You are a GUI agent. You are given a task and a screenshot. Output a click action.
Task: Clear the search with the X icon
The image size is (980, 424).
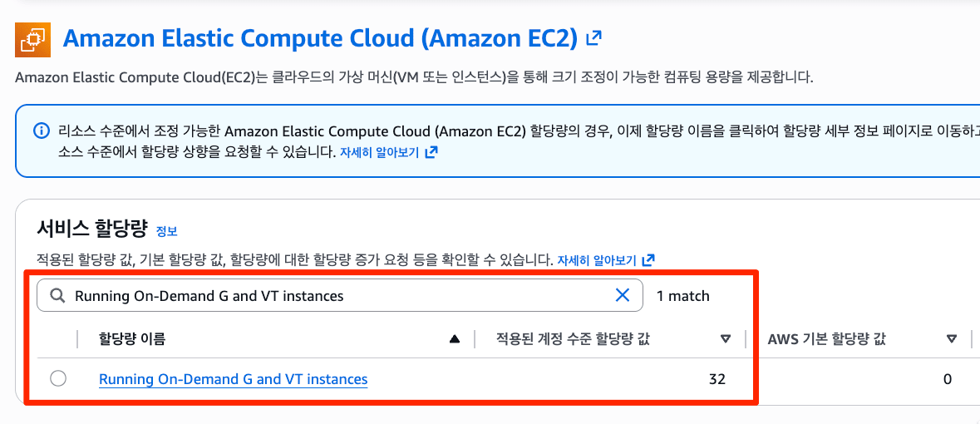pyautogui.click(x=622, y=295)
